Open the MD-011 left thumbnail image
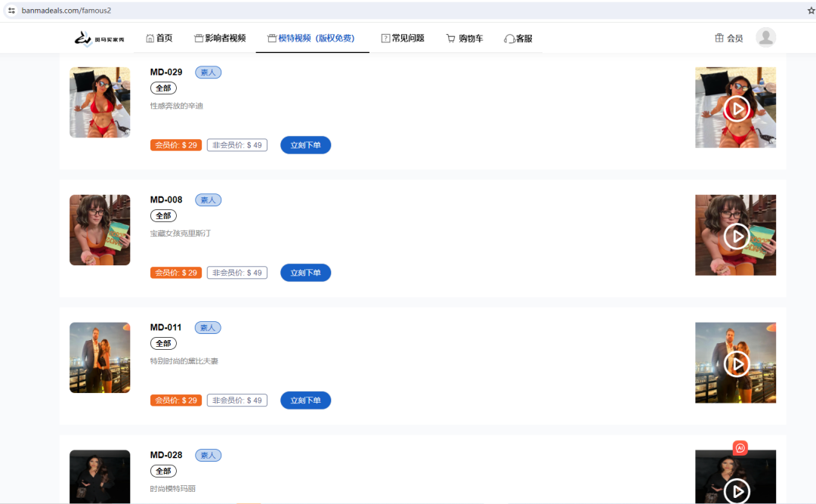Screen dimensions: 816x504 [x=100, y=357]
